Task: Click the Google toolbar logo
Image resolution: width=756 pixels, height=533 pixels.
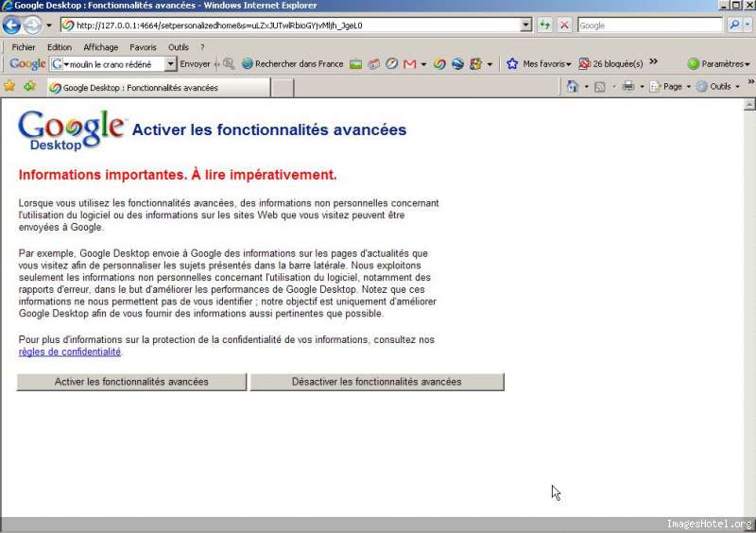Action: (27, 63)
